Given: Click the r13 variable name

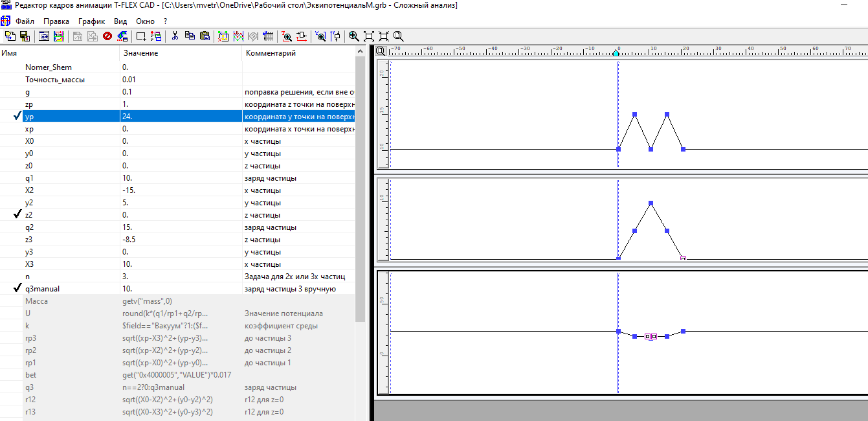Looking at the screenshot, I should point(30,412).
